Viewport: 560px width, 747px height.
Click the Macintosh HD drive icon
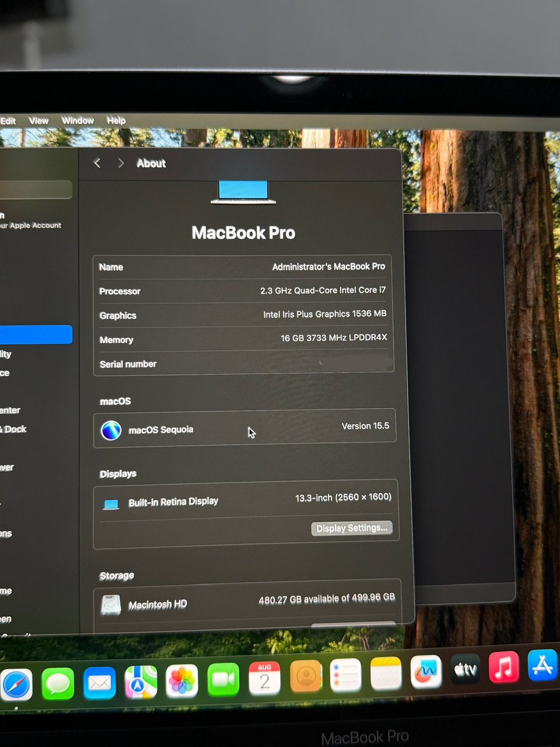pos(111,604)
